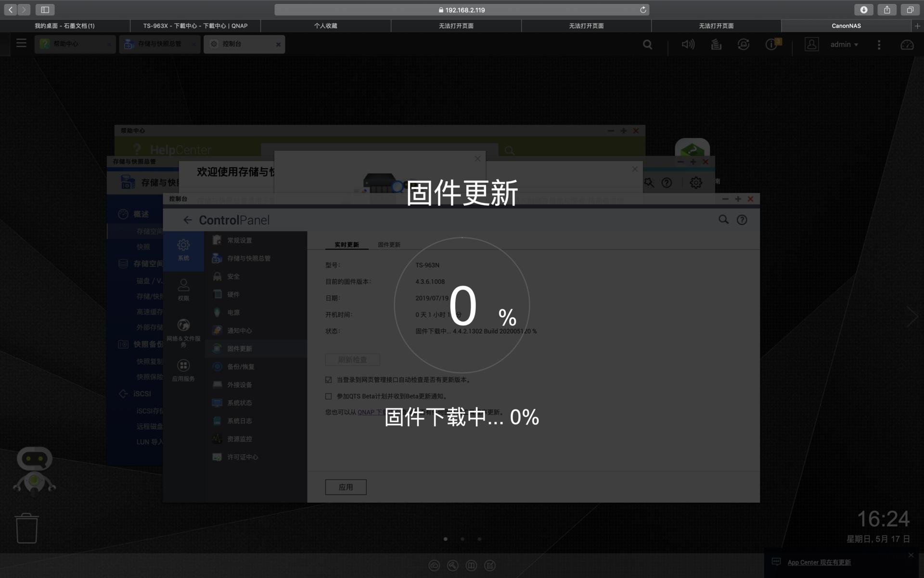This screenshot has width=924, height=578.
Task: Switch to the 固件更新 tab
Action: 388,244
